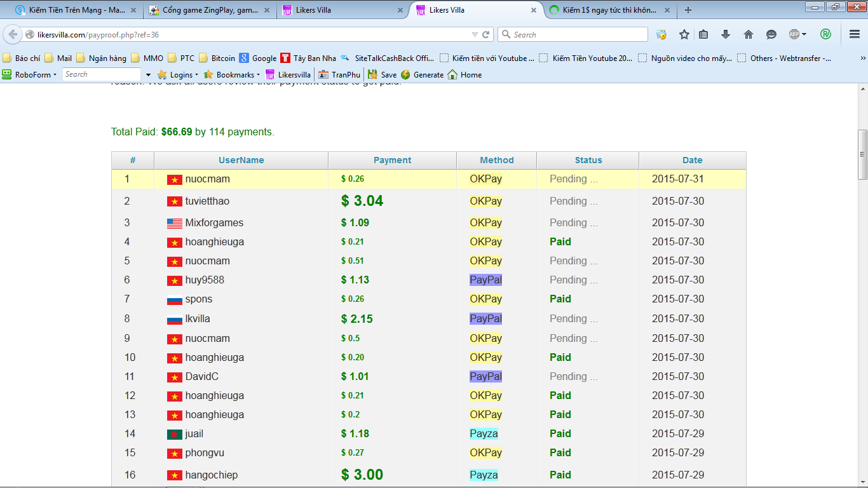Image resolution: width=868 pixels, height=488 pixels.
Task: Click the bookmark star icon
Action: click(x=684, y=34)
